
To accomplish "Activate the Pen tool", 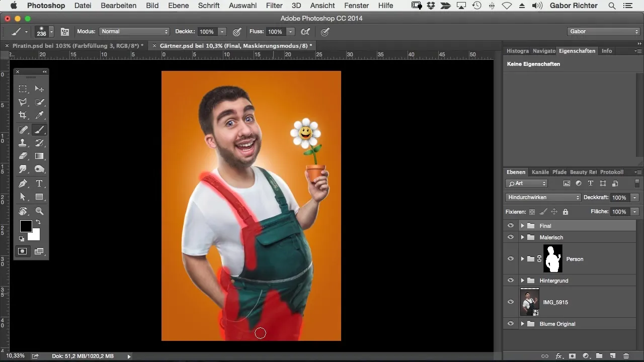I will (x=23, y=184).
